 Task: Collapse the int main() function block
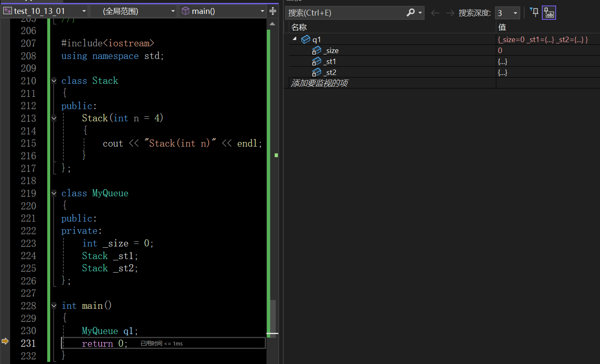click(54, 306)
